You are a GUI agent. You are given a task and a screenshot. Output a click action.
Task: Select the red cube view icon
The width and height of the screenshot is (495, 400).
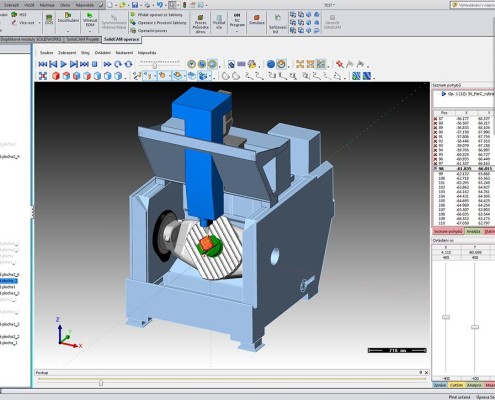point(56,76)
